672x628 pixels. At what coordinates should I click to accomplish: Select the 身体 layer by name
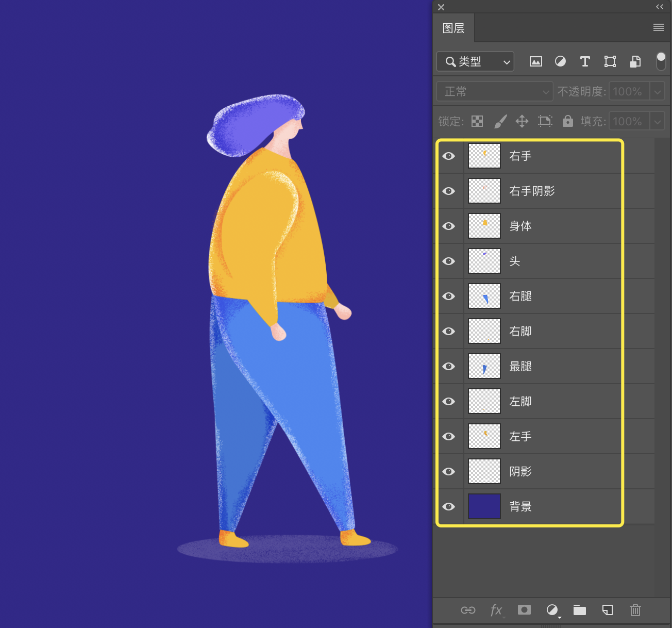click(x=520, y=226)
